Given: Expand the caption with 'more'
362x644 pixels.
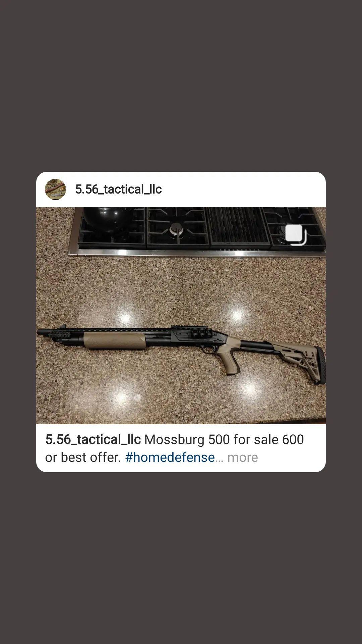Looking at the screenshot, I should (243, 457).
